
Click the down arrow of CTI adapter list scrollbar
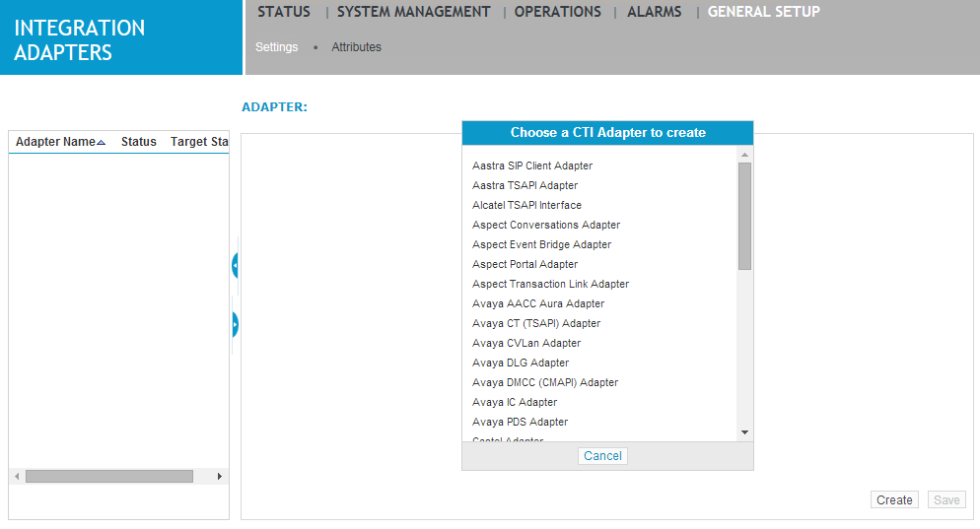(x=744, y=432)
